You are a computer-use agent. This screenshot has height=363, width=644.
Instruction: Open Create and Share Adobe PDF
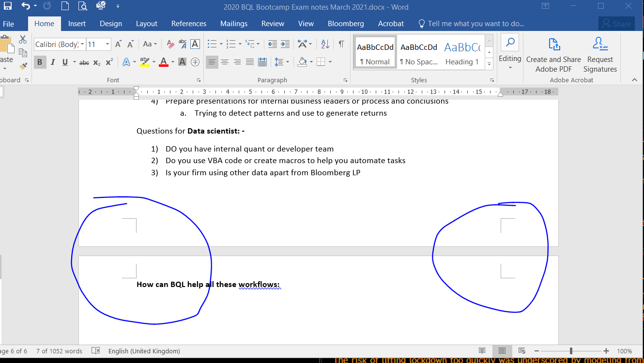click(553, 55)
